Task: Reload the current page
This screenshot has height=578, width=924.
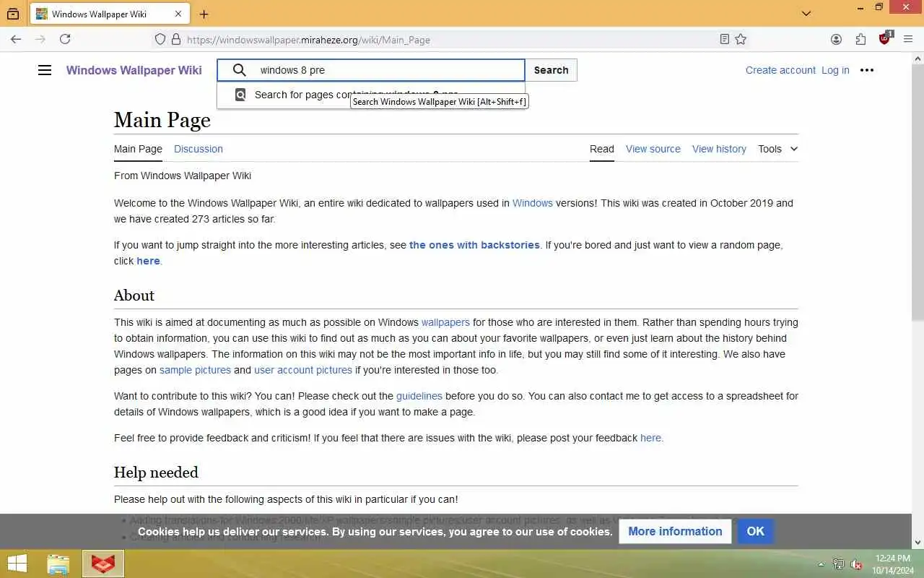Action: [x=65, y=40]
